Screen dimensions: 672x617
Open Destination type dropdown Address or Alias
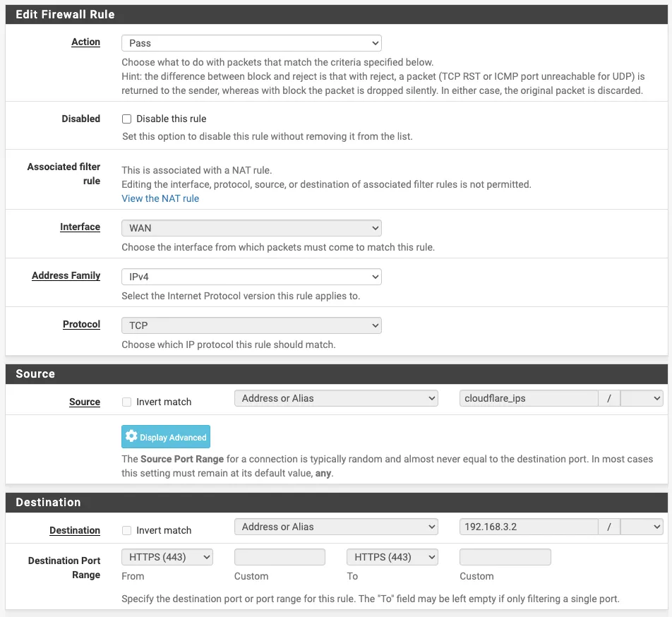336,527
